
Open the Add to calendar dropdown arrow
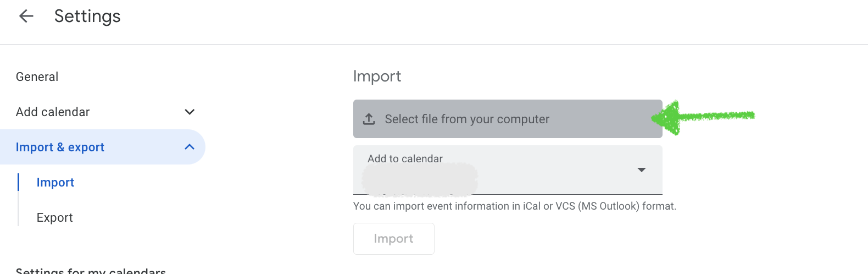(641, 170)
